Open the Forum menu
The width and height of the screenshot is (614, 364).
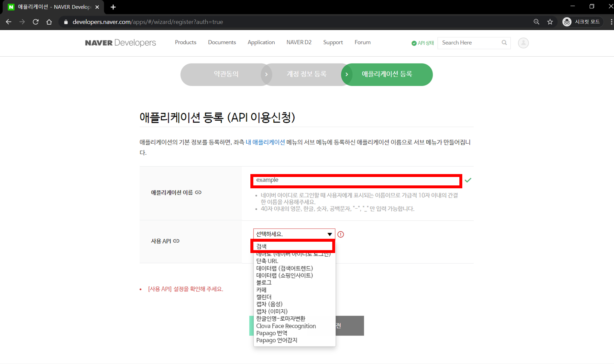pyautogui.click(x=362, y=42)
